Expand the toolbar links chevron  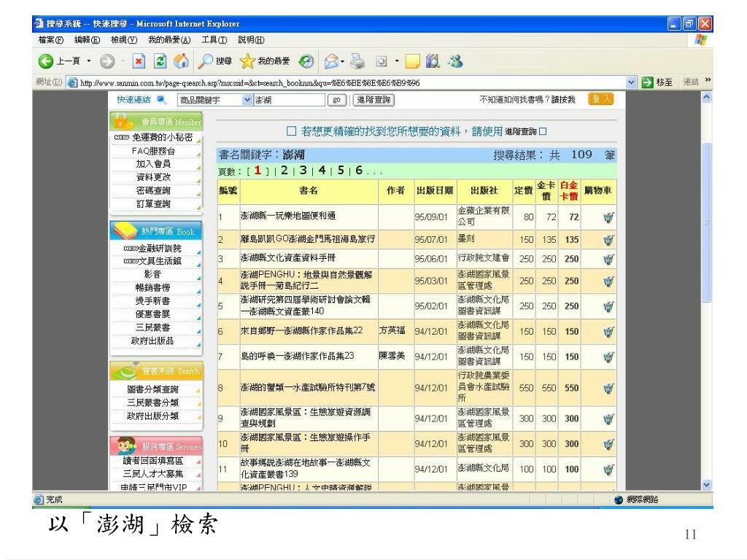pyautogui.click(x=708, y=80)
